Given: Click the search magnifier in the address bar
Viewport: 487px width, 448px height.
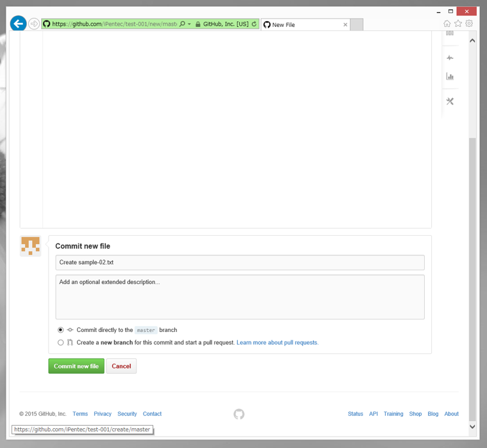Looking at the screenshot, I should click(x=183, y=24).
